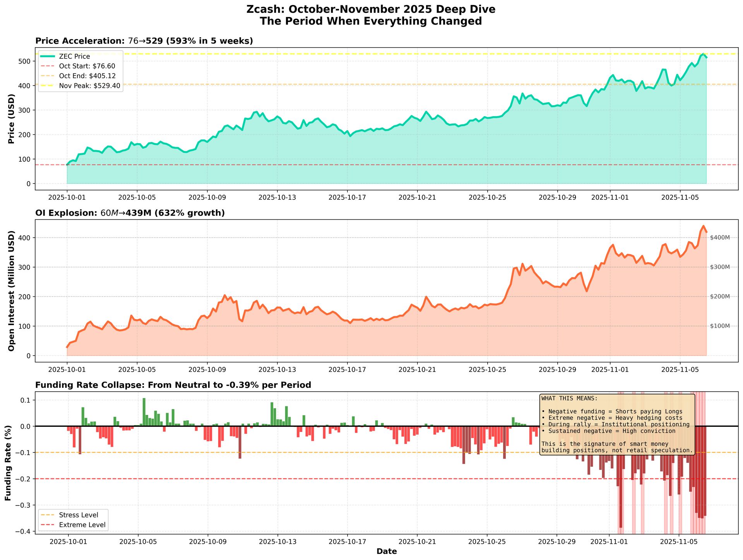The image size is (743, 560).
Task: Click the $100M right-side gridline label
Action: [720, 326]
